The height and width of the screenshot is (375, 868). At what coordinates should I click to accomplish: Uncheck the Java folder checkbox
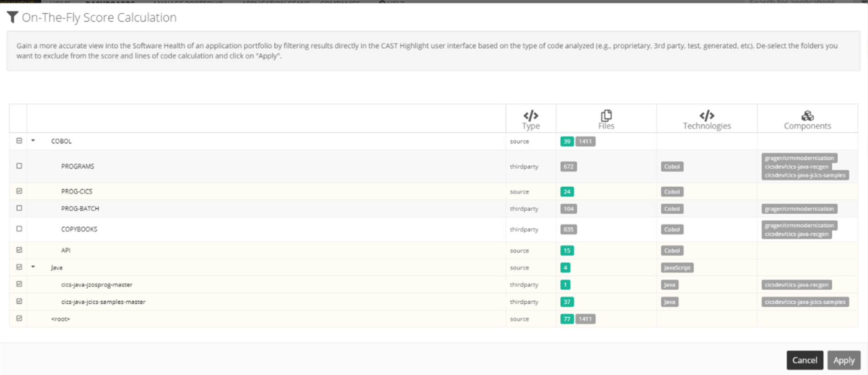pos(19,267)
